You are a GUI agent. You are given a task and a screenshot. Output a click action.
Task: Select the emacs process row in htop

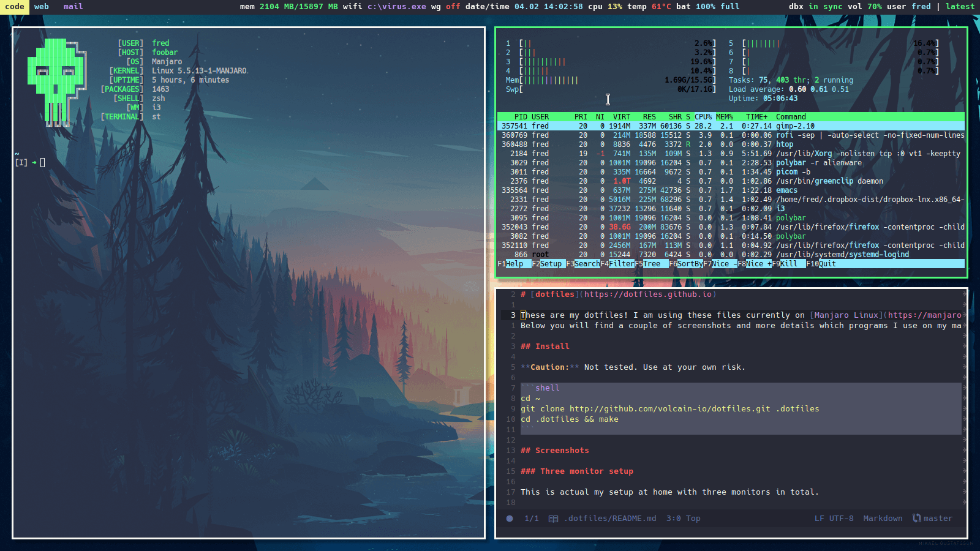point(731,190)
